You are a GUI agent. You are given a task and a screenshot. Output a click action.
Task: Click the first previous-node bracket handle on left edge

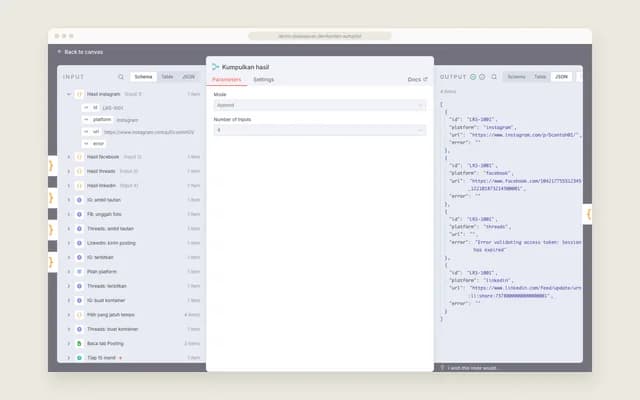click(52, 166)
